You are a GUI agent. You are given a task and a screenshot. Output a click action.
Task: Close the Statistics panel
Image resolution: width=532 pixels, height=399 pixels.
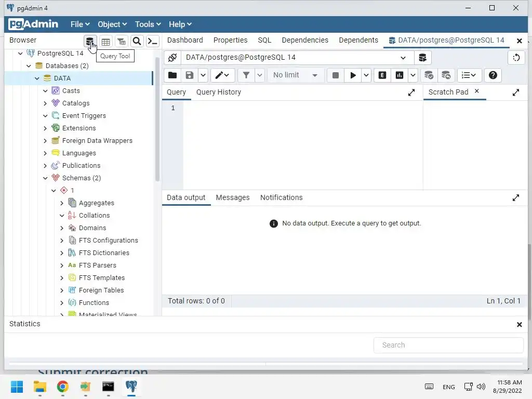[x=519, y=325]
